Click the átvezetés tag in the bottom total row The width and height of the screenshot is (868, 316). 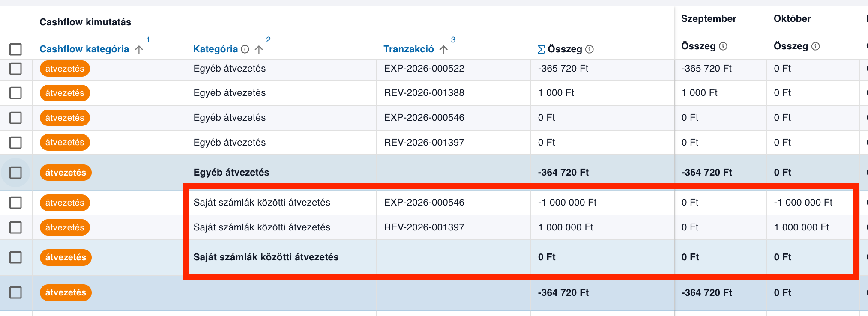(x=66, y=292)
